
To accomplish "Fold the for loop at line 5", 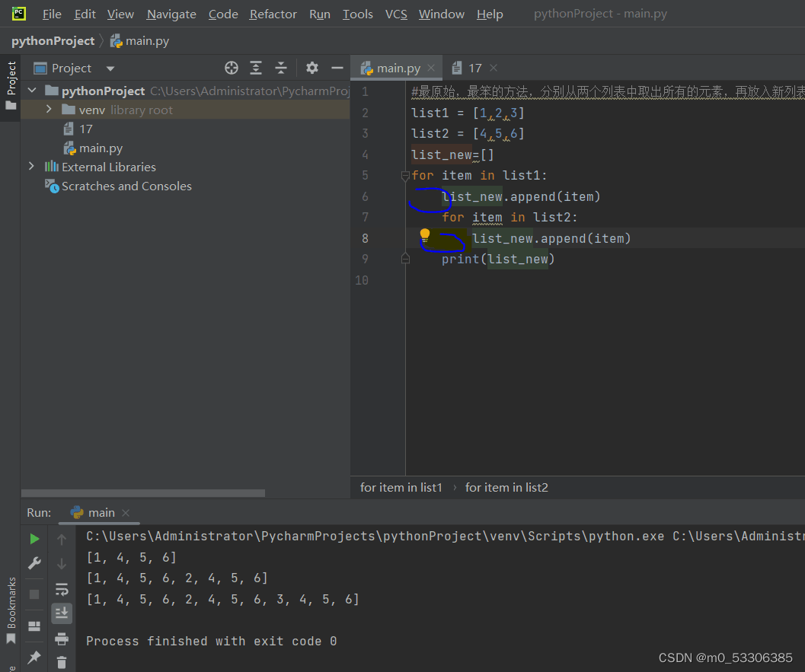I will pos(405,177).
